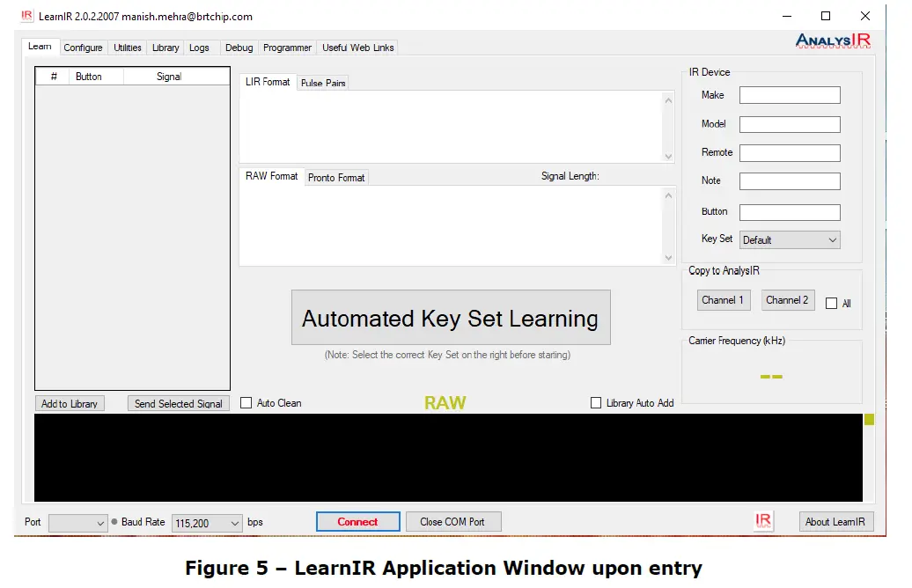Click inside the Make input field
912x588 pixels.
click(789, 94)
